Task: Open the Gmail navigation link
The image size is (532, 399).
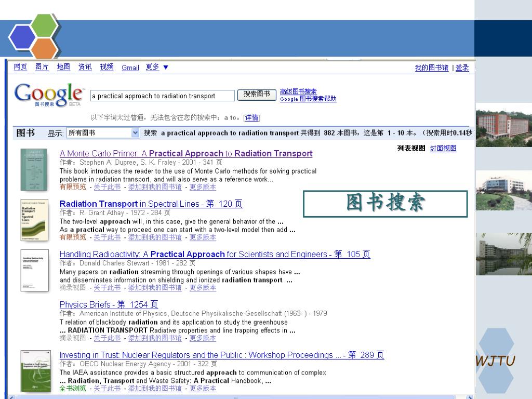Action: tap(130, 68)
